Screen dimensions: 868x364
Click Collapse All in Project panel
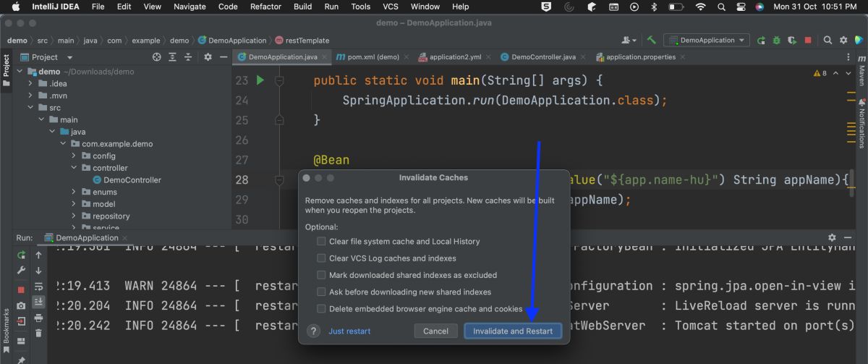pyautogui.click(x=190, y=57)
